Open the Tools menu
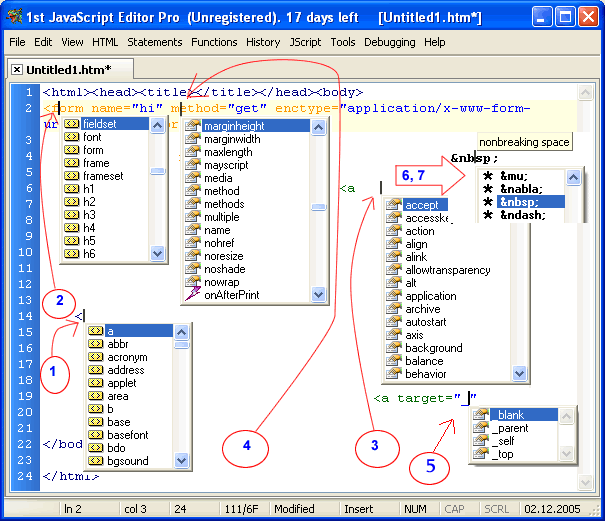 [x=343, y=42]
